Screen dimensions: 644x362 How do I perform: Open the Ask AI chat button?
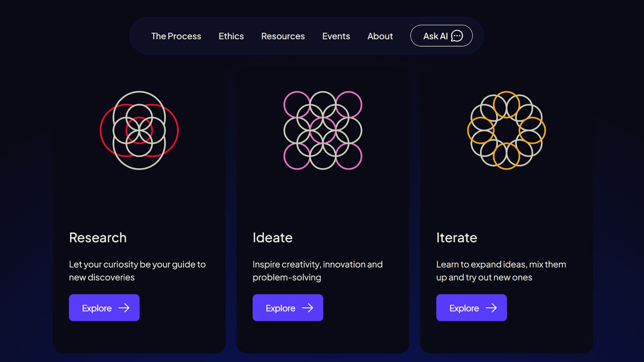tap(441, 36)
